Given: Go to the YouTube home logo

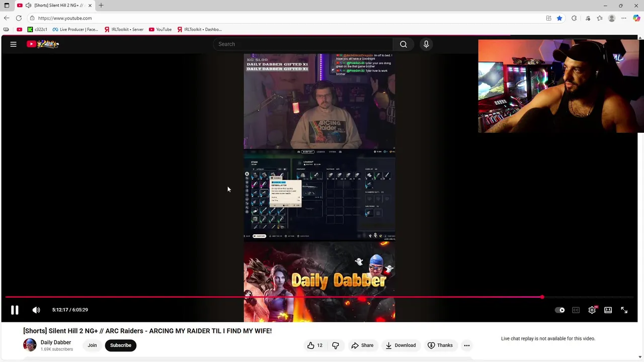Looking at the screenshot, I should coord(43,44).
